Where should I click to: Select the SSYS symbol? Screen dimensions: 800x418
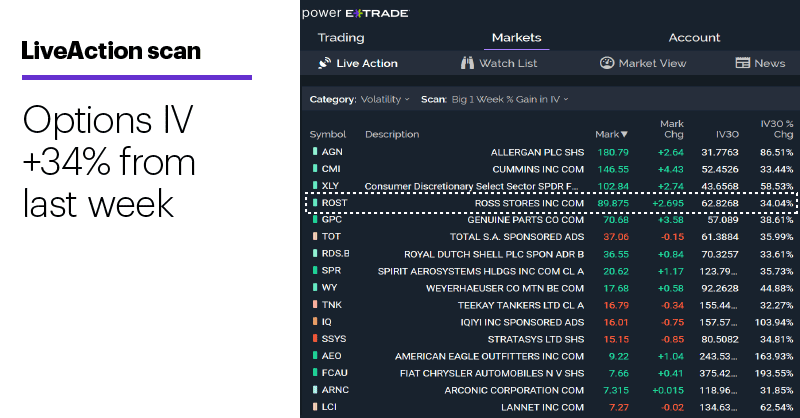(x=334, y=338)
